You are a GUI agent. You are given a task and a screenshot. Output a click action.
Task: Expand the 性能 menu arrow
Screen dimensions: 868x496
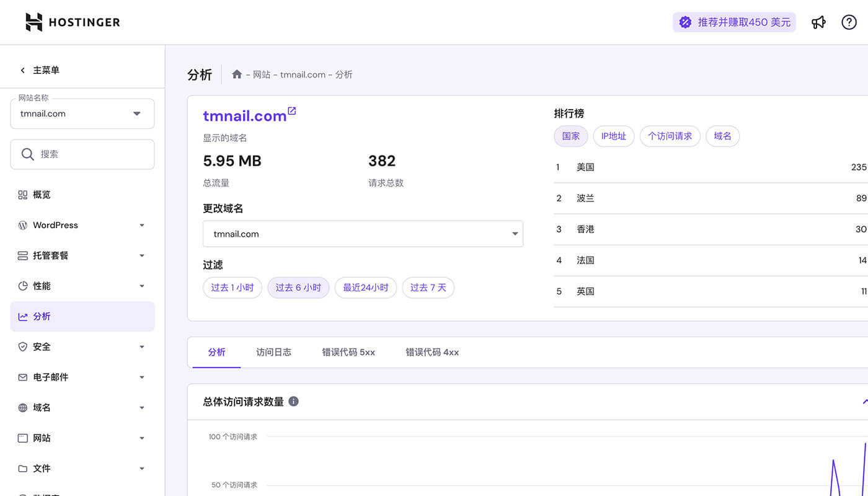pos(142,286)
